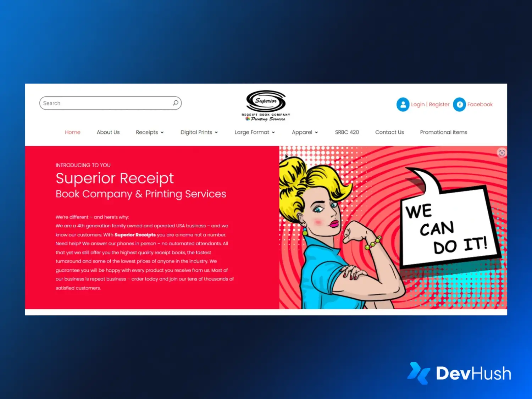532x399 pixels.
Task: Open the Contact Us page
Action: [389, 132]
